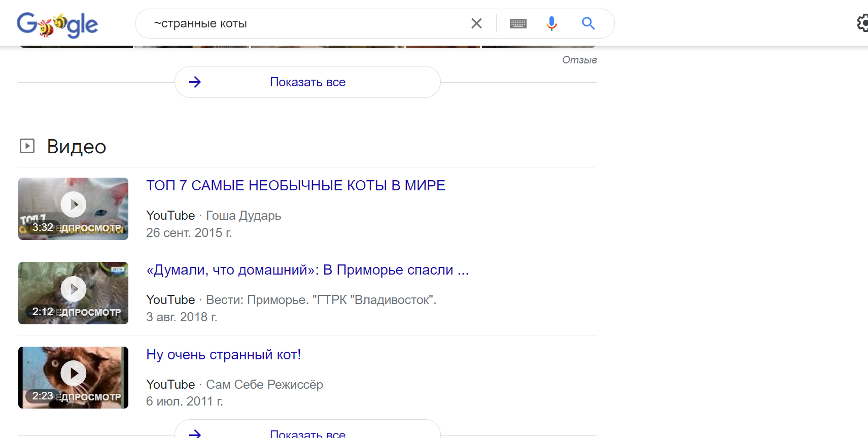Expand videos with lower Показать все
This screenshot has height=438, width=868.
coord(307,433)
